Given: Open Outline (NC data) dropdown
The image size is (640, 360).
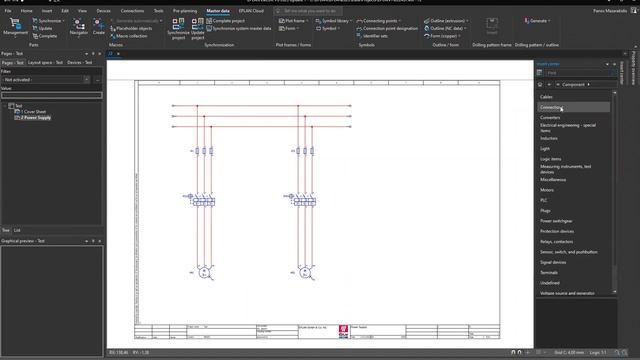Looking at the screenshot, I should 465,28.
